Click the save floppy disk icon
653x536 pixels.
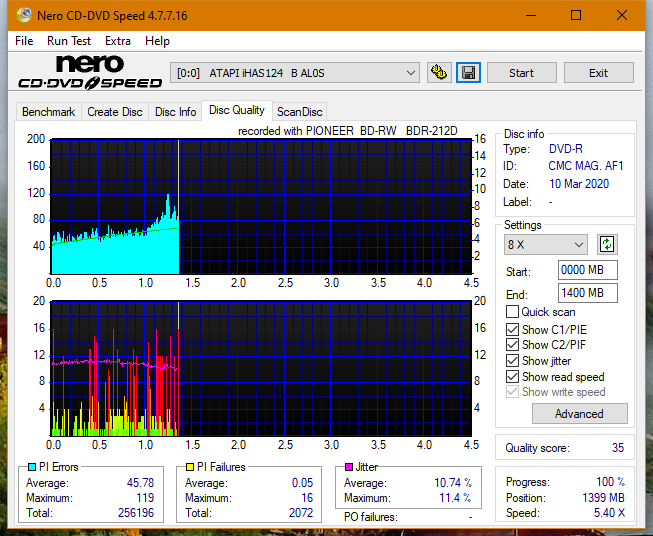(x=469, y=73)
